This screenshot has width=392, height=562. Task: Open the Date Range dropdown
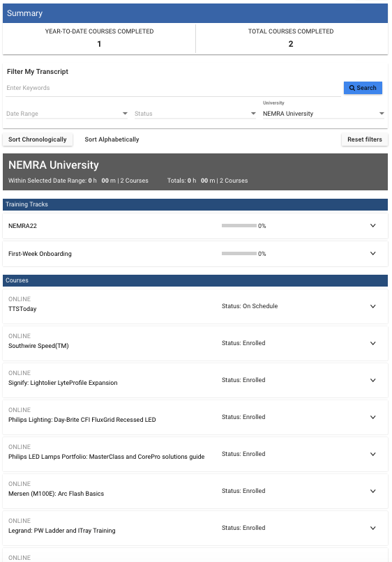tap(67, 114)
